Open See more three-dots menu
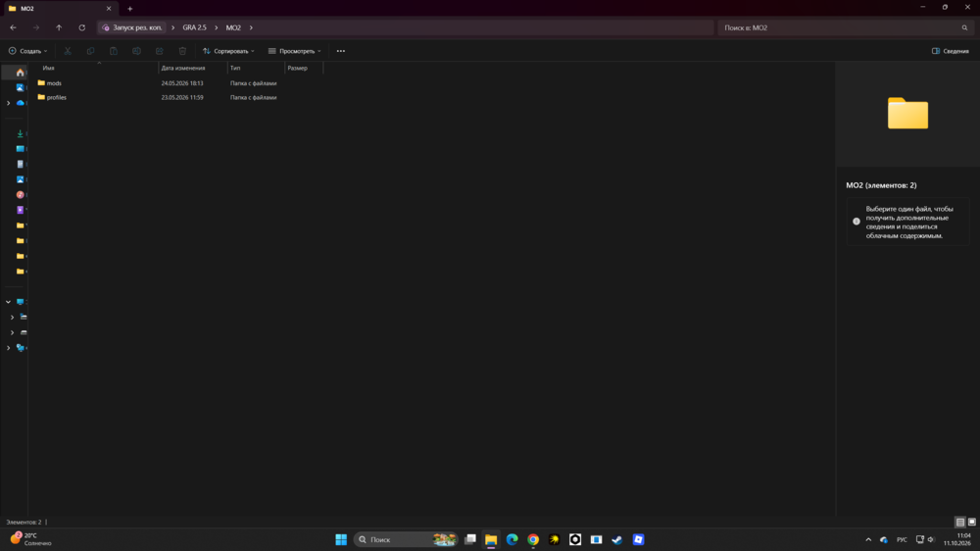Image resolution: width=980 pixels, height=551 pixels. coord(341,51)
